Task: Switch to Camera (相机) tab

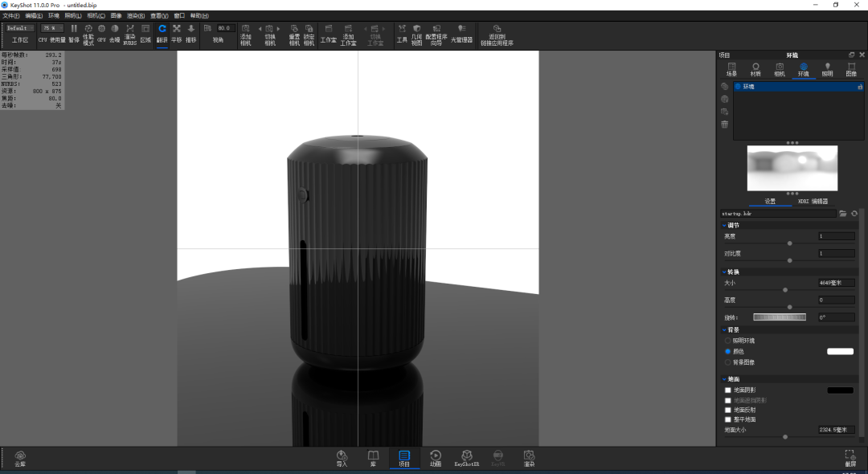Action: click(x=780, y=70)
